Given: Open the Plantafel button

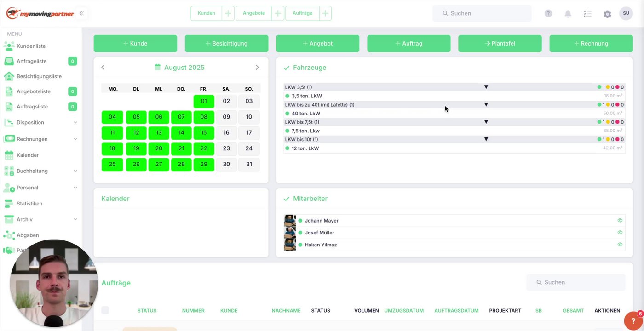Looking at the screenshot, I should pos(500,44).
